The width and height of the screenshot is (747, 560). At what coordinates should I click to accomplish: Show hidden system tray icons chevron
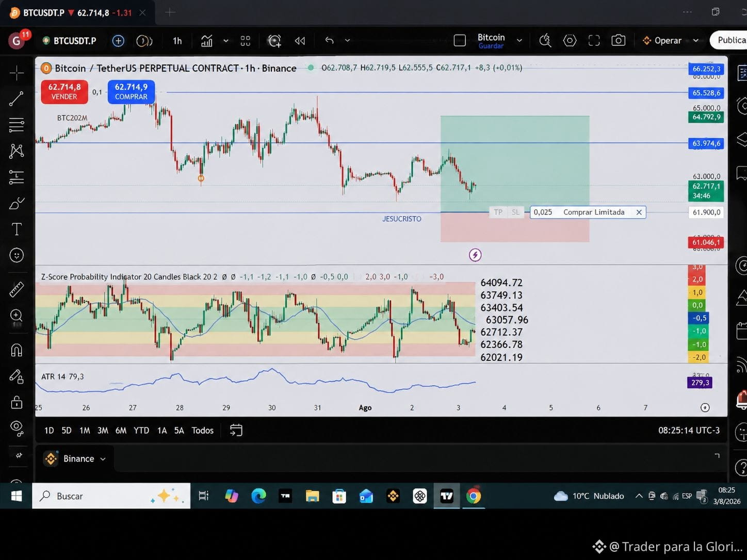639,496
